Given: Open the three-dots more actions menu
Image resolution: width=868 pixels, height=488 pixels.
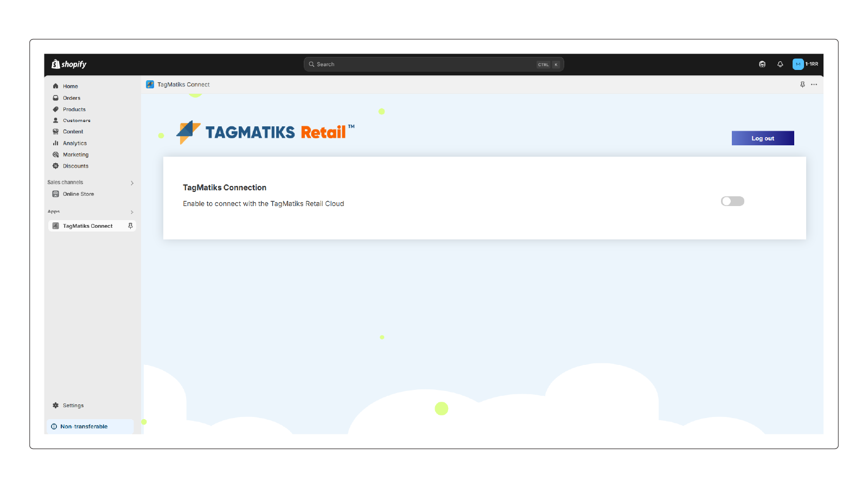Looking at the screenshot, I should 814,85.
